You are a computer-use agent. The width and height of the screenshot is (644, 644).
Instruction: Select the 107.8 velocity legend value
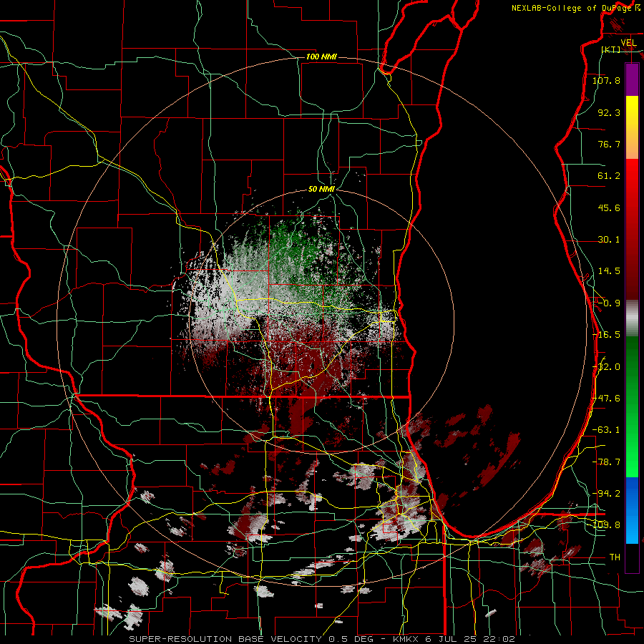pyautogui.click(x=606, y=80)
